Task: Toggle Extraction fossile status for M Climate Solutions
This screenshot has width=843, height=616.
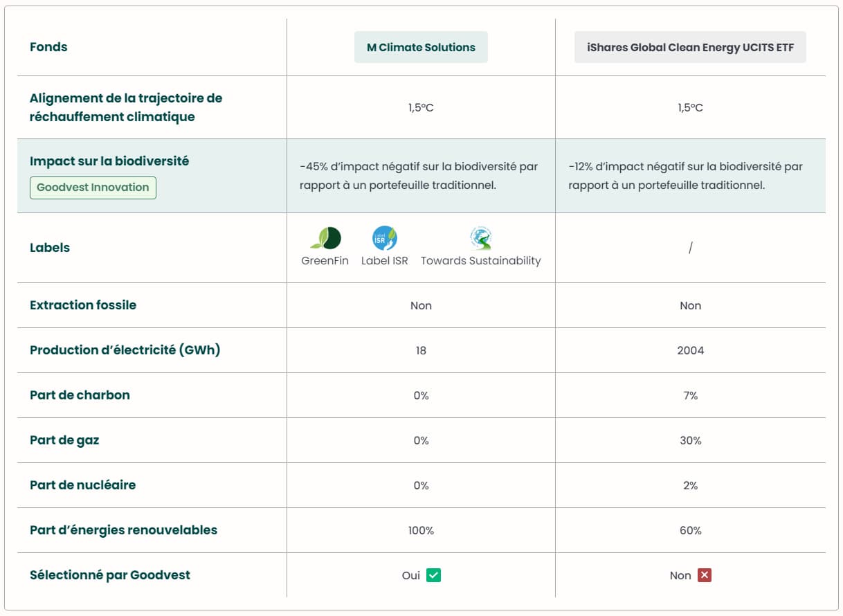Action: click(x=421, y=305)
